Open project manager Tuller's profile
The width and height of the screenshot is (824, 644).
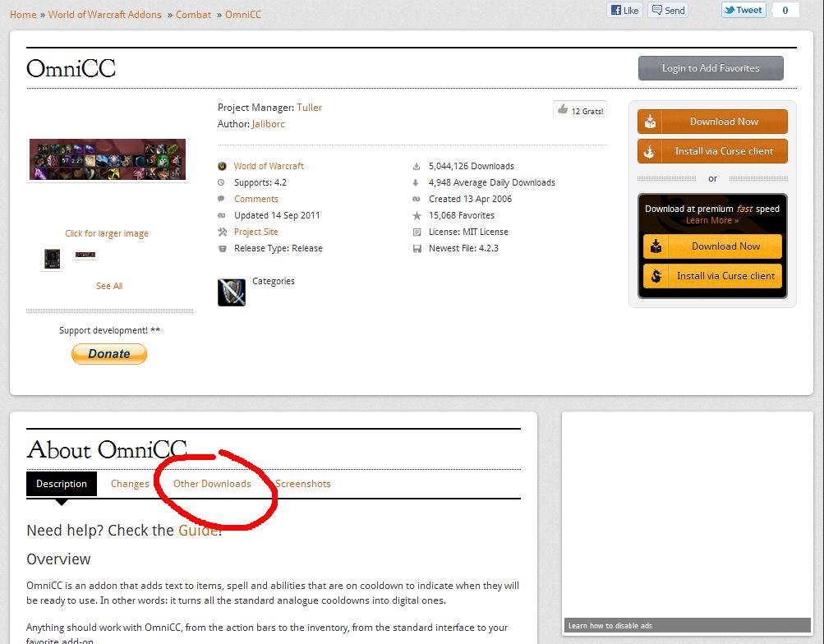tap(309, 108)
